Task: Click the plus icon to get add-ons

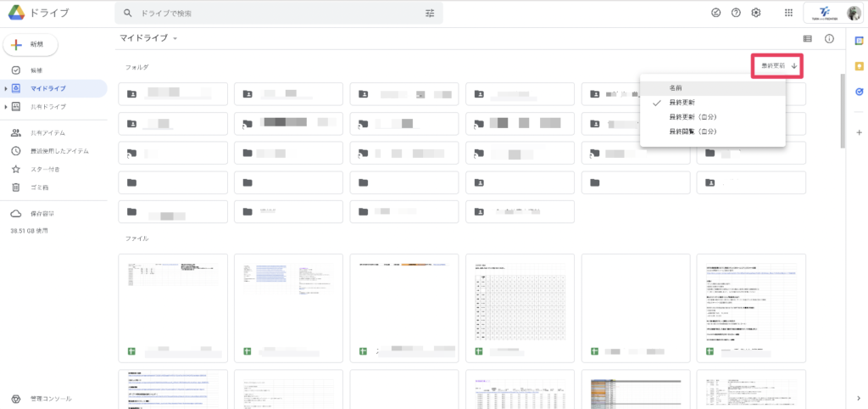Action: [x=860, y=132]
